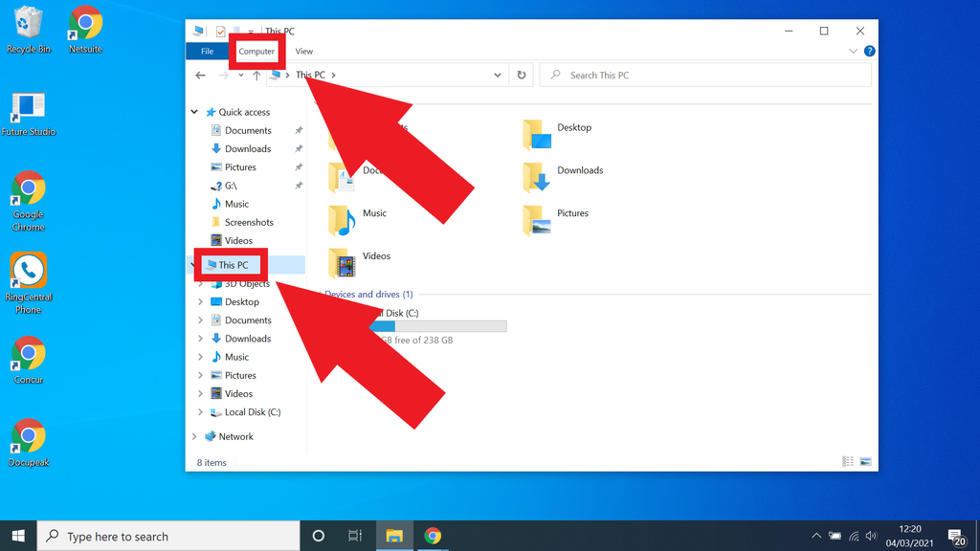Open Task View from the taskbar
The width and height of the screenshot is (980, 551).
pos(355,536)
